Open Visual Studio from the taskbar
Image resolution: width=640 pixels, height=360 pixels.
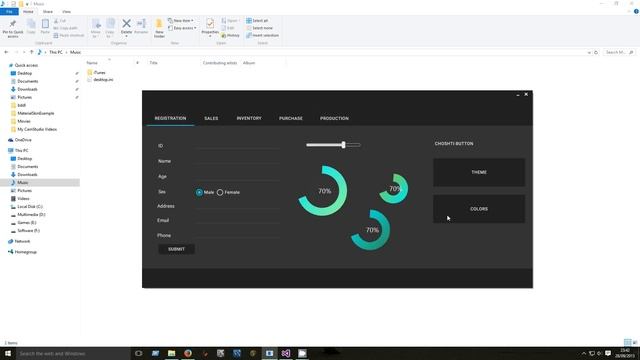286,353
